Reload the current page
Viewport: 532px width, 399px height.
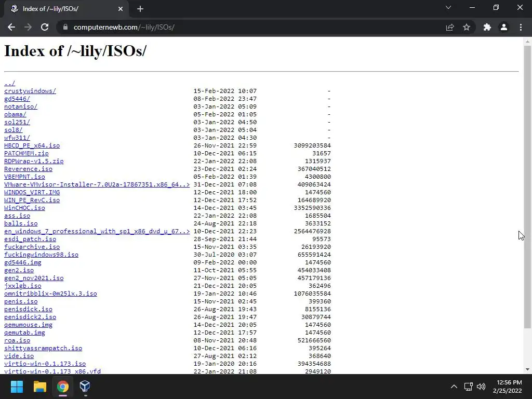(x=45, y=27)
